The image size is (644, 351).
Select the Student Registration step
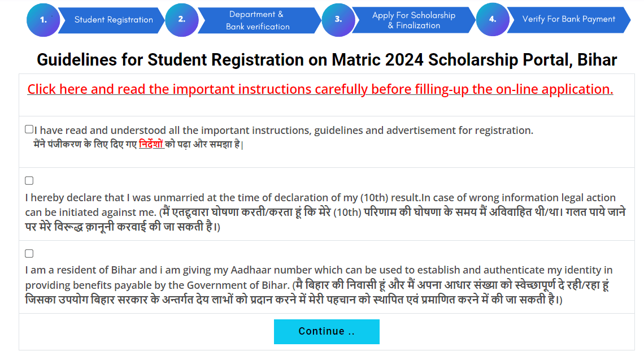[x=114, y=20]
